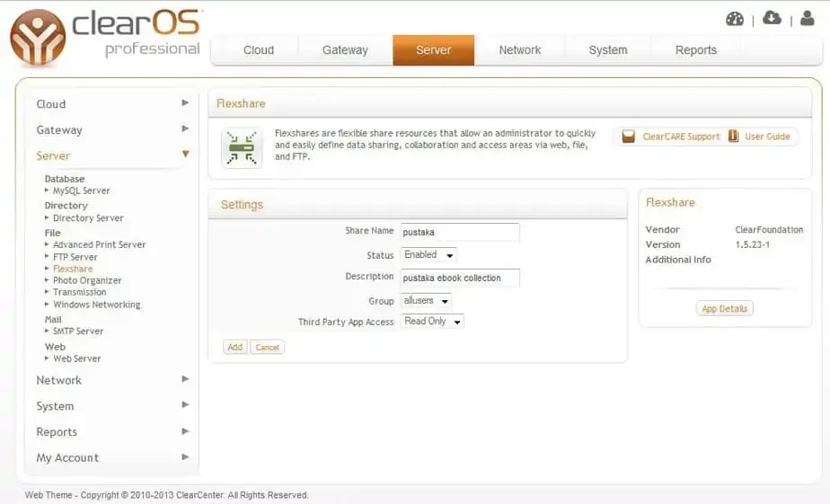Open the Group dropdown
Screen dimensions: 830x504
click(x=426, y=301)
